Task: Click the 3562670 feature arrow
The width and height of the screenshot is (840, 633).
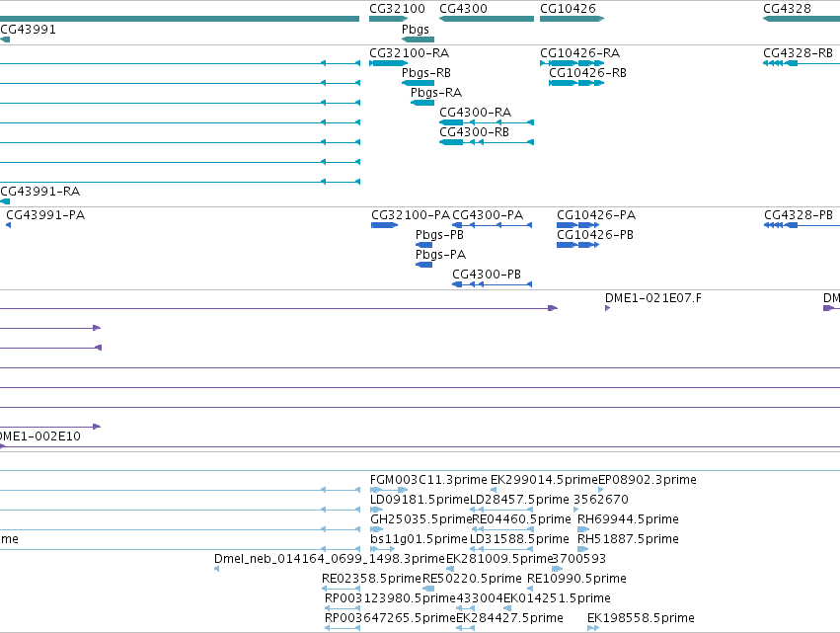Action: click(575, 510)
